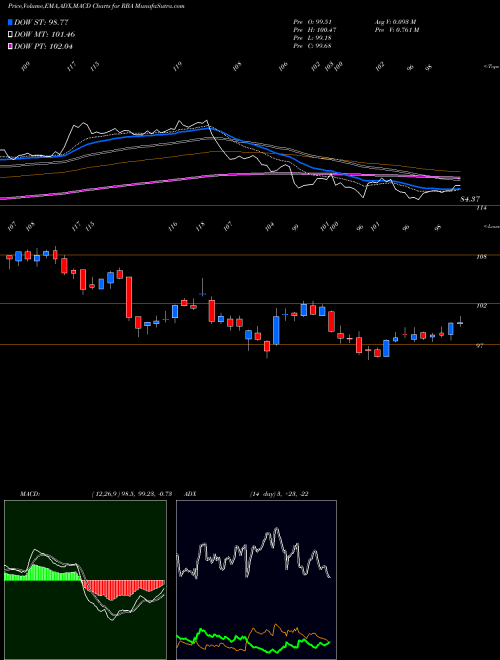This screenshot has height=660, width=500.
Task: Select the 'DOW PT: 102.04' legend label
Action: (x=43, y=46)
